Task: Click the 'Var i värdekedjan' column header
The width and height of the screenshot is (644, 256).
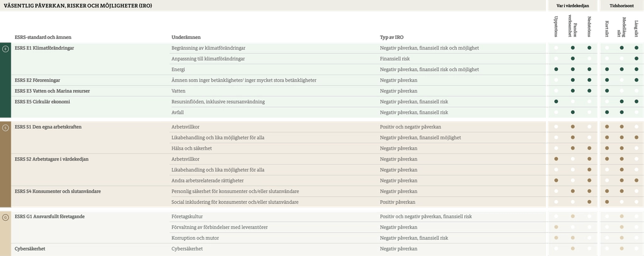Action: (572, 5)
